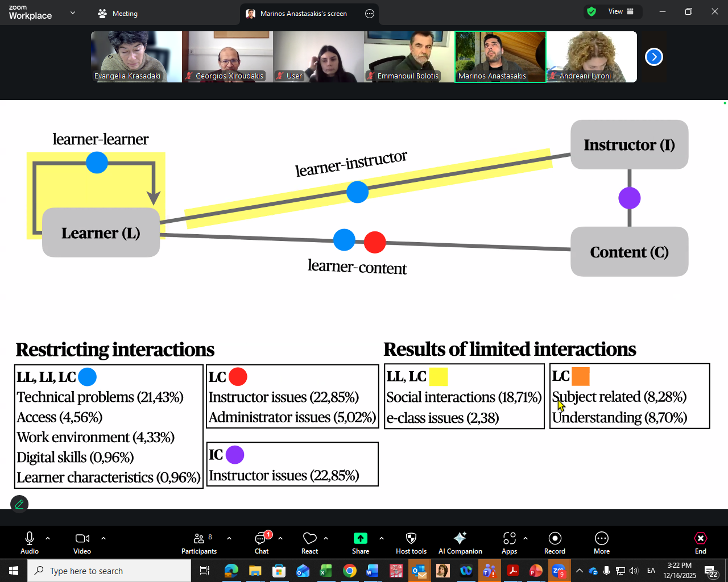Start recording with the Record button
The image size is (728, 582).
point(555,543)
